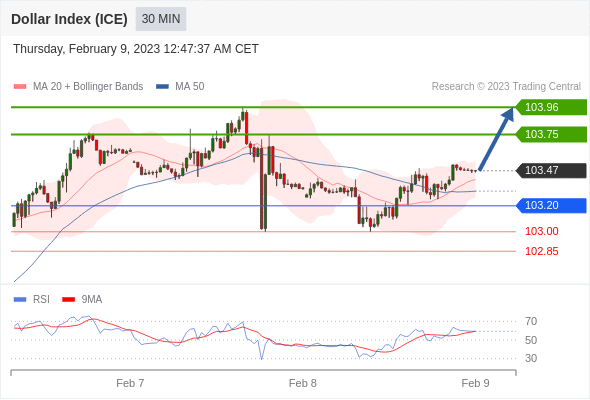Screen dimensions: 590x400
Task: Click the blue upward forecast arrow
Action: click(496, 139)
